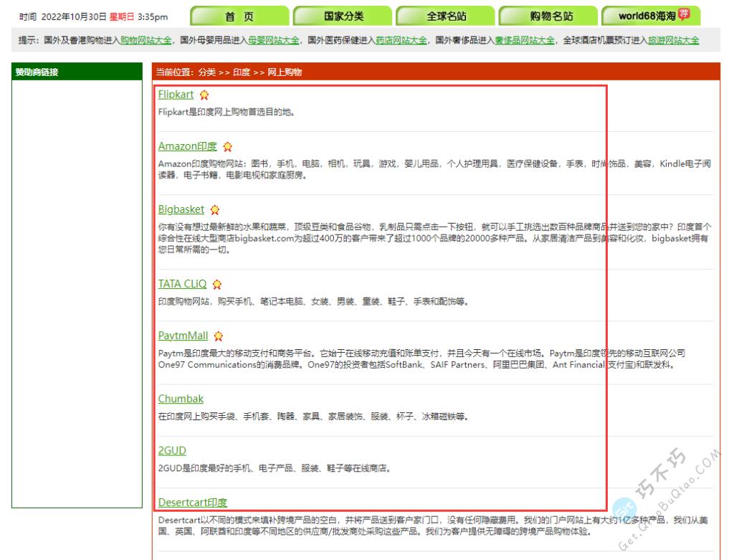The image size is (734, 560).
Task: Select the star badge beside Bigbasket
Action: (215, 210)
